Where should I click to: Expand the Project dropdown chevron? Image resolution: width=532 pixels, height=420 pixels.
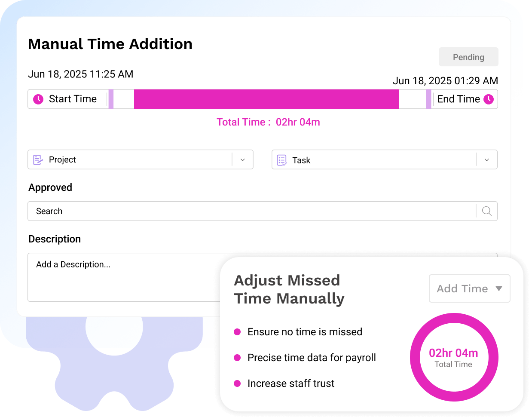click(x=243, y=160)
